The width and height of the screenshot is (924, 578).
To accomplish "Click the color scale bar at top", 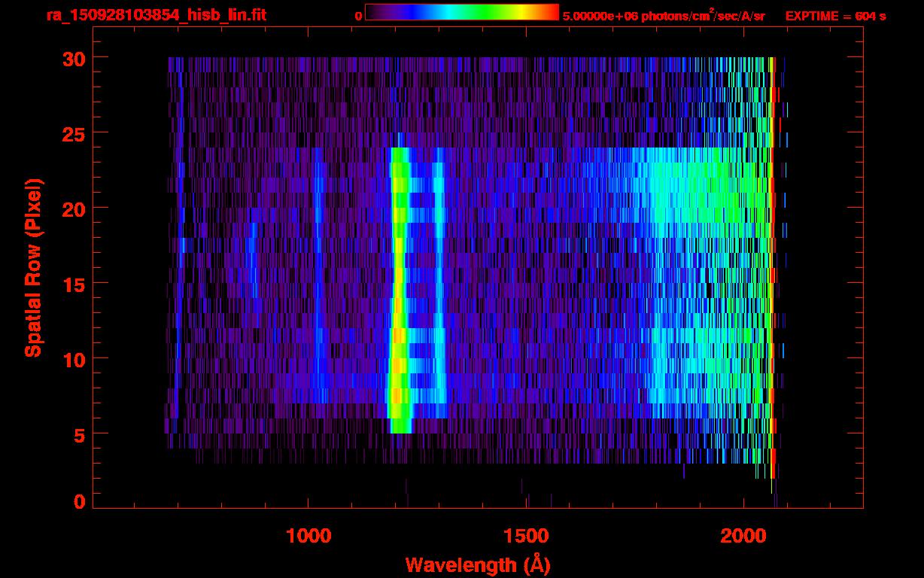I will click(461, 12).
